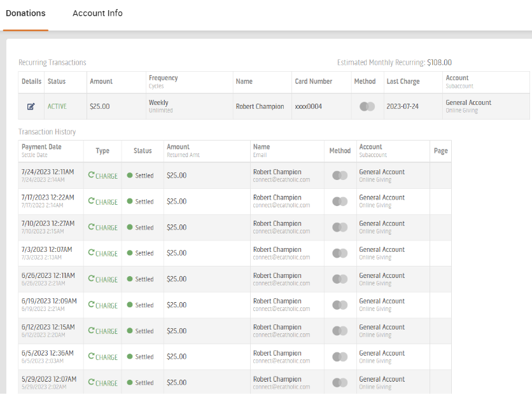Click the CHARGE label for 6/19/2023 payment
This screenshot has height=395, width=532.
(106, 305)
